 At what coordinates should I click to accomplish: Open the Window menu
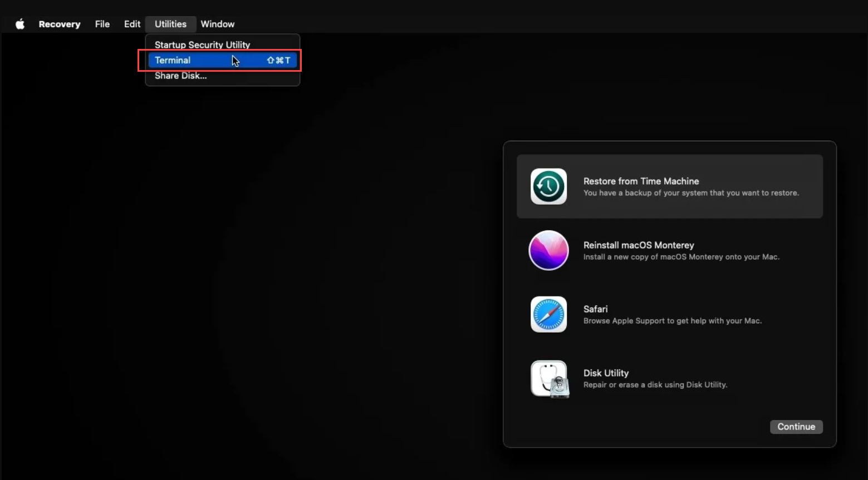[218, 24]
